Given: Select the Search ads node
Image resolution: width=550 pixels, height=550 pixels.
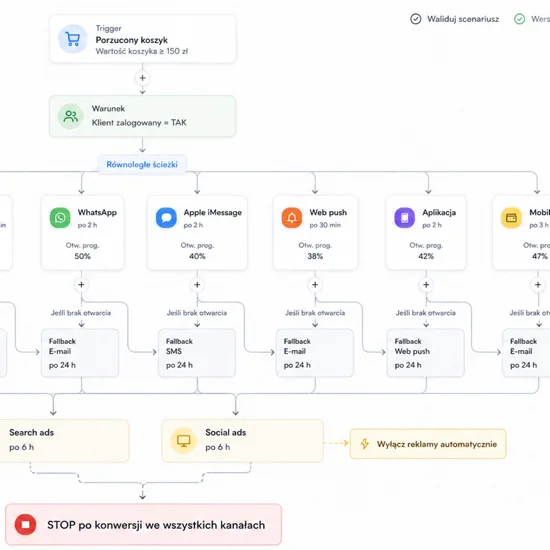Looking at the screenshot, I should (x=64, y=440).
